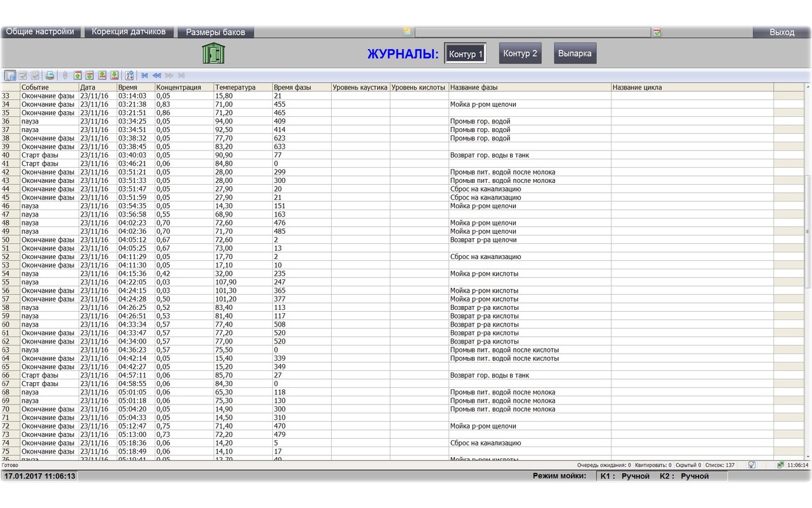Click the Температура column header

point(235,87)
